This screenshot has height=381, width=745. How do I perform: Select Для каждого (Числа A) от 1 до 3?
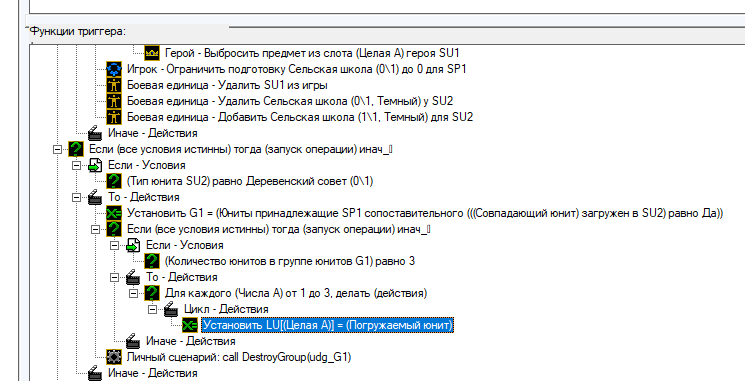pyautogui.click(x=296, y=294)
